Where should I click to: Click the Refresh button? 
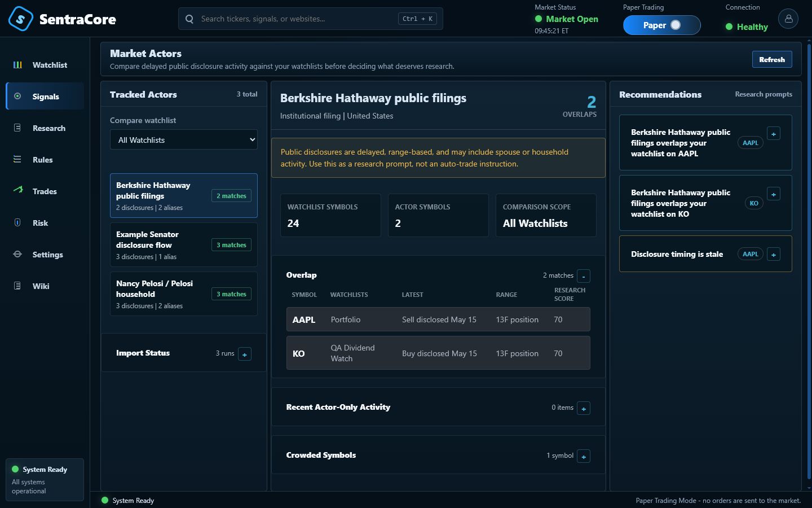pos(771,59)
